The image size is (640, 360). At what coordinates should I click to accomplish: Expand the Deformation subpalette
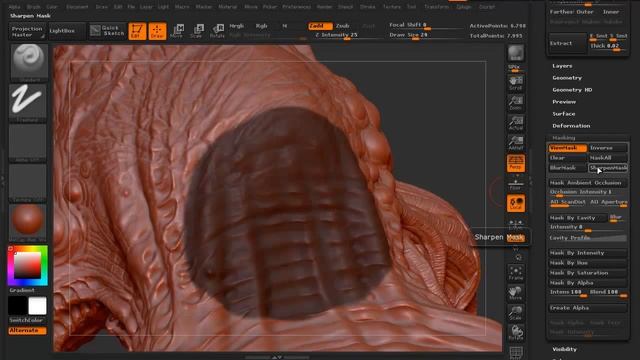tap(571, 126)
